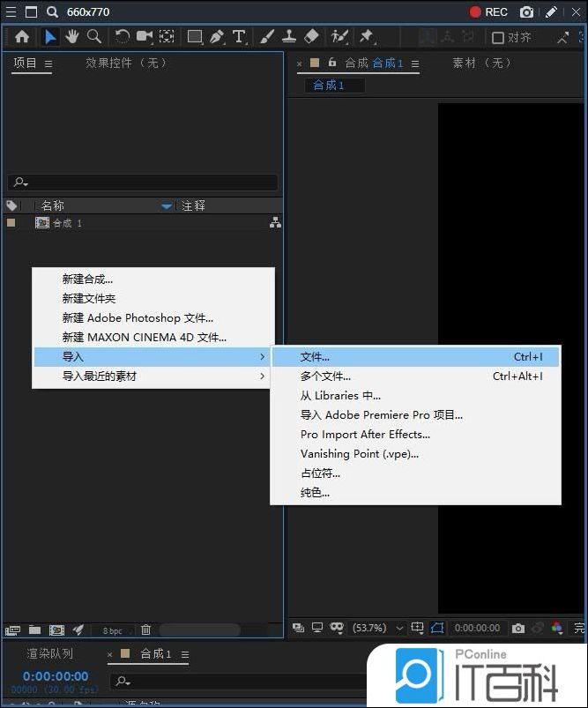Select Pro Import After Effects...
The image size is (588, 708).
(415, 435)
